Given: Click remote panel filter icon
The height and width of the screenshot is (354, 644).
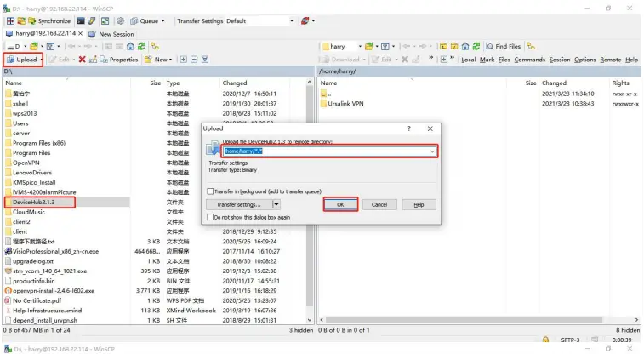Looking at the screenshot, I should pyautogui.click(x=385, y=47).
